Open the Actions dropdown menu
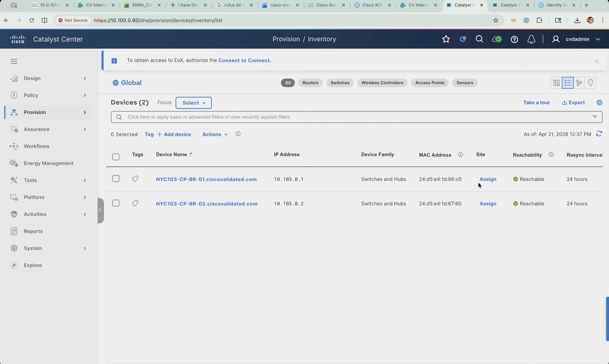The height and width of the screenshot is (364, 609). 215,134
